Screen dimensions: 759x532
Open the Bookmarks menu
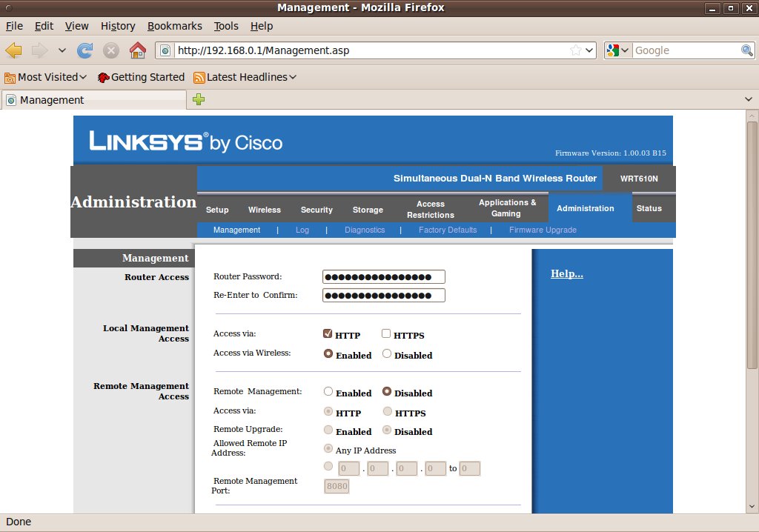pyautogui.click(x=174, y=26)
